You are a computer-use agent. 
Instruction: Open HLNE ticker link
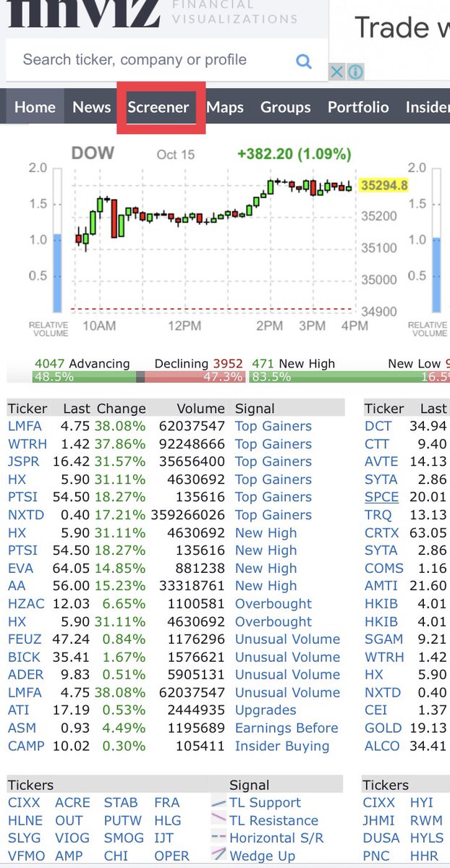click(x=25, y=820)
